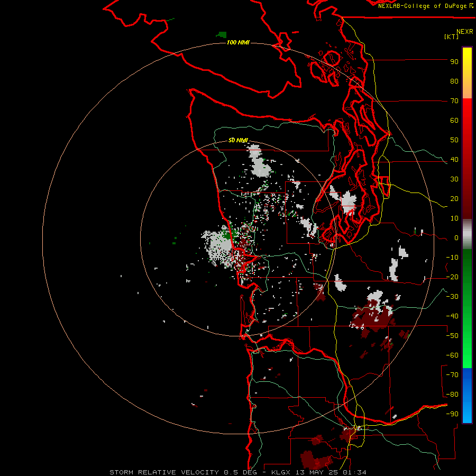
Task: Click the yellow top segment of the color bar
Action: point(467,73)
